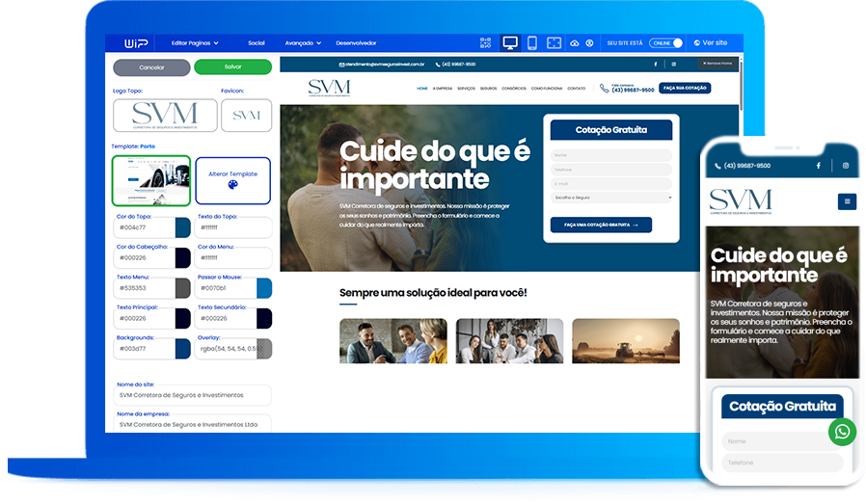
Task: Click the globe icon beside Ver site
Action: pyautogui.click(x=697, y=42)
